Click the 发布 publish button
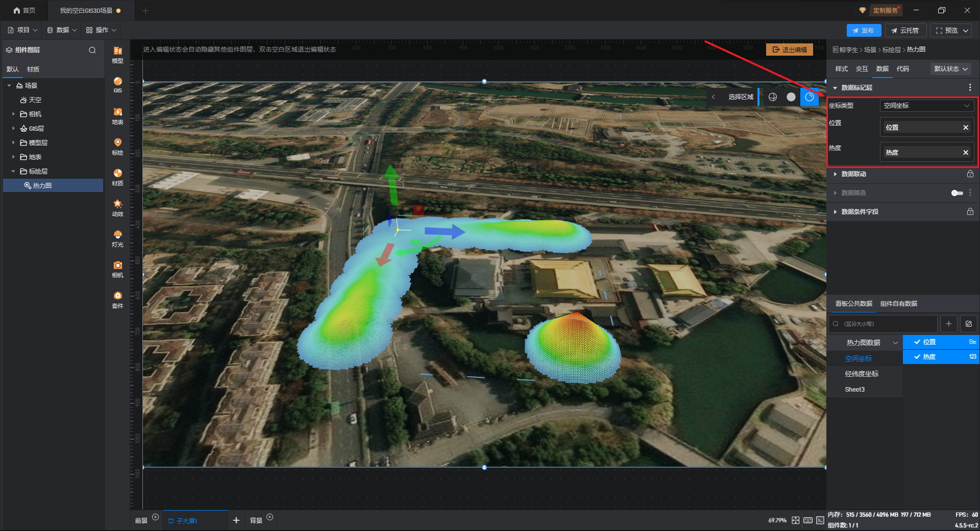The image size is (980, 531). pos(863,31)
